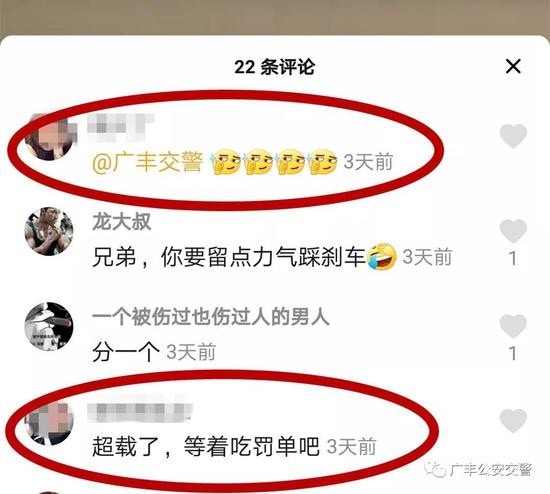
Task: Reply to the comment 分一个
Action: coord(126,352)
